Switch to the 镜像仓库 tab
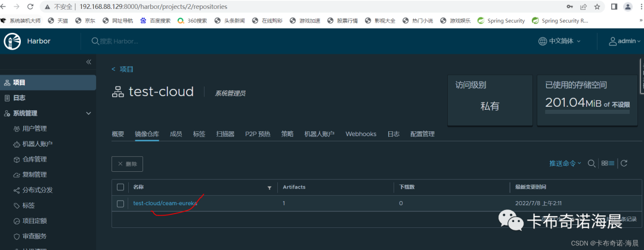 147,134
